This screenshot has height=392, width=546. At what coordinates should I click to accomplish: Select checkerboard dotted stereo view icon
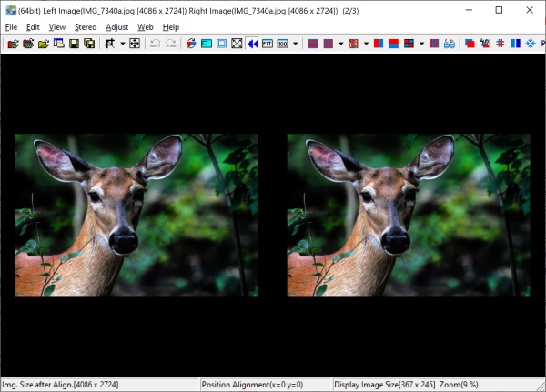click(329, 44)
